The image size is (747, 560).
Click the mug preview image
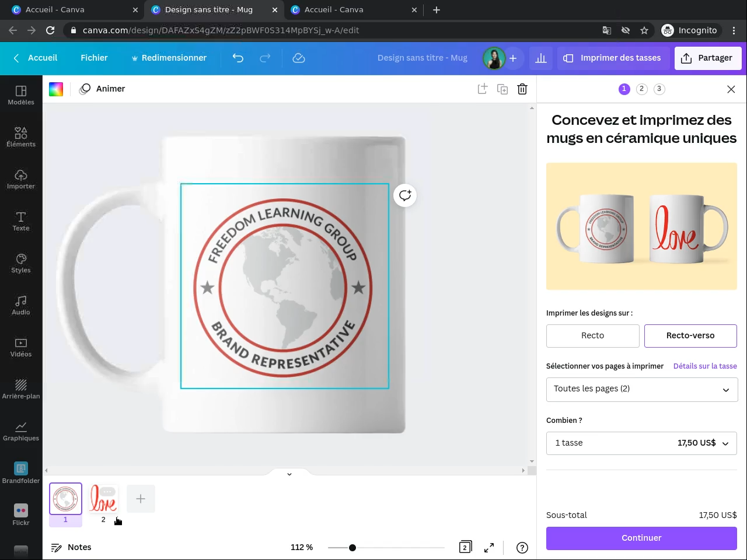[x=641, y=226]
